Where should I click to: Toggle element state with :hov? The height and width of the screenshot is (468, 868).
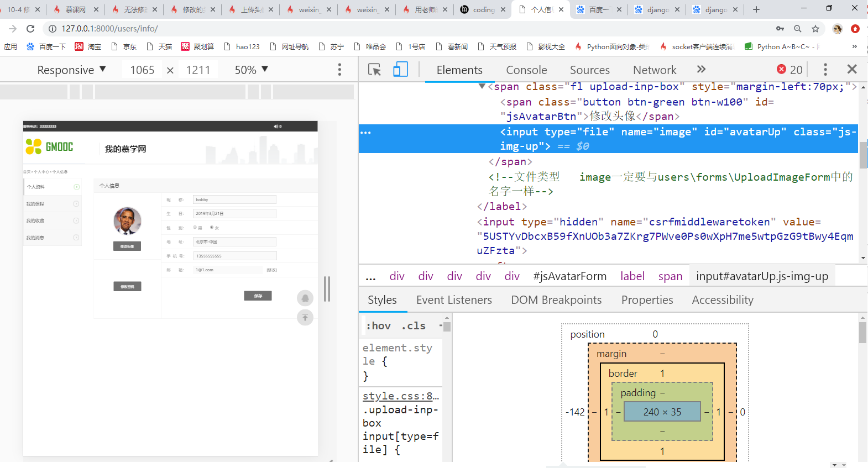tap(378, 326)
